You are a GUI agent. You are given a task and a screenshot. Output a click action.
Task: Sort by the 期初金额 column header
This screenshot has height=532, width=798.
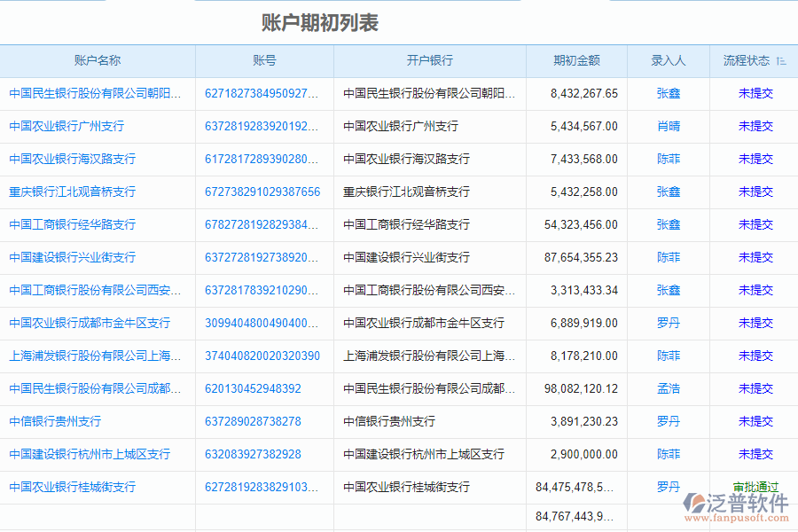[x=576, y=60]
